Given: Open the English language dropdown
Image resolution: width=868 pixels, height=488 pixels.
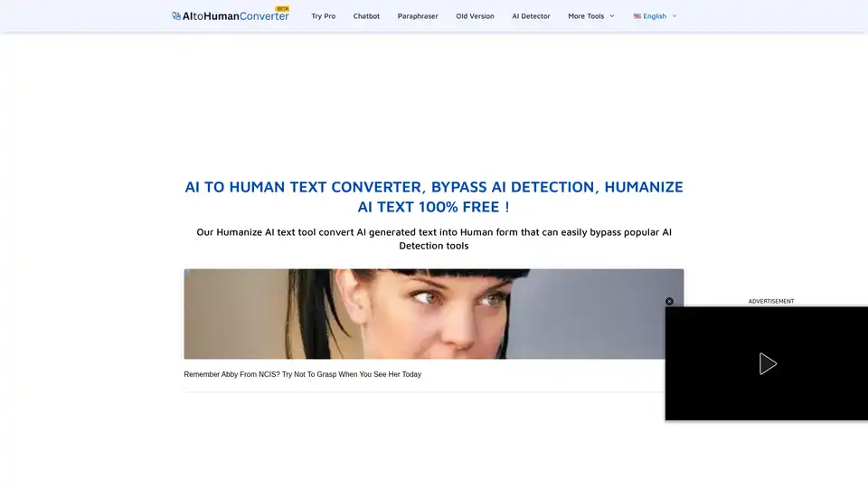Looking at the screenshot, I should pos(655,16).
